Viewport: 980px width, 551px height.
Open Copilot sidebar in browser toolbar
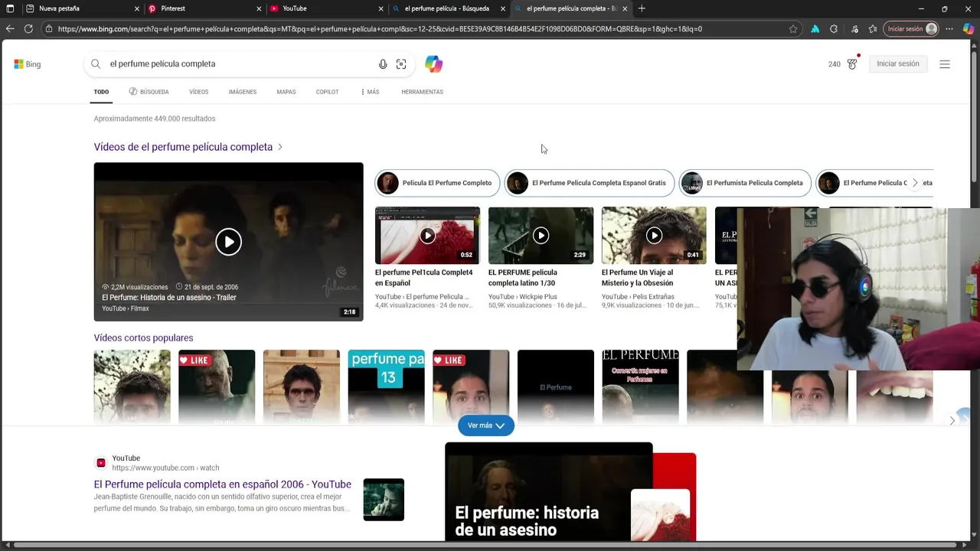click(x=969, y=29)
